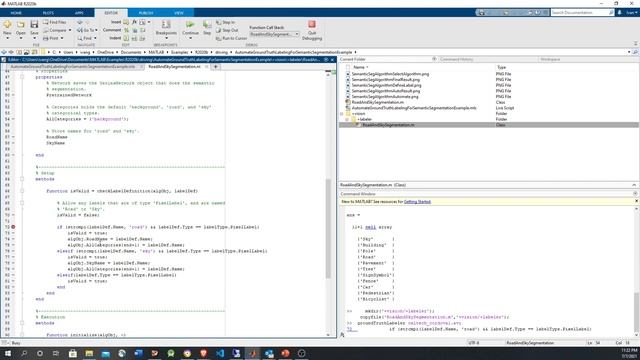
Task: Click the editor vertical scrollbar thumb
Action: coord(328,229)
